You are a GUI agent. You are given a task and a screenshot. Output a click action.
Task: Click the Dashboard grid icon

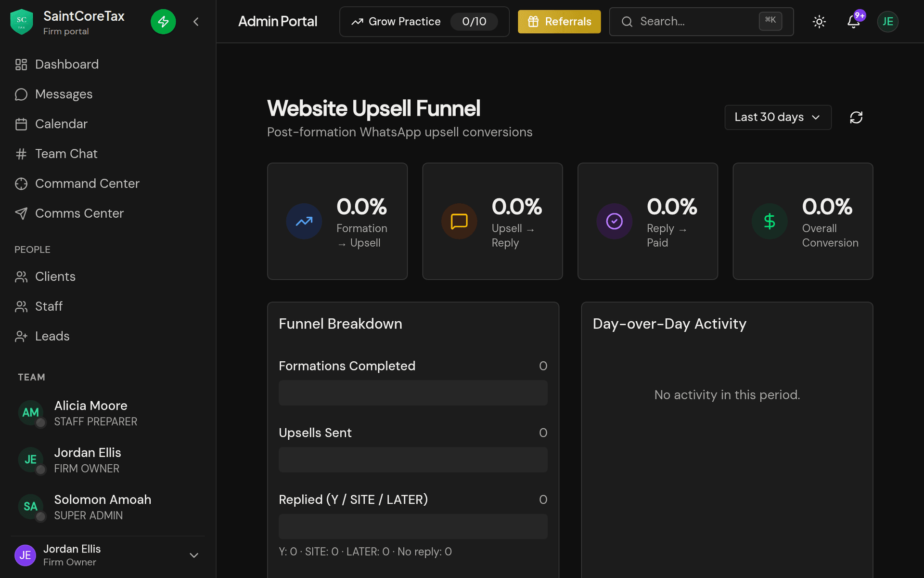[x=21, y=65]
